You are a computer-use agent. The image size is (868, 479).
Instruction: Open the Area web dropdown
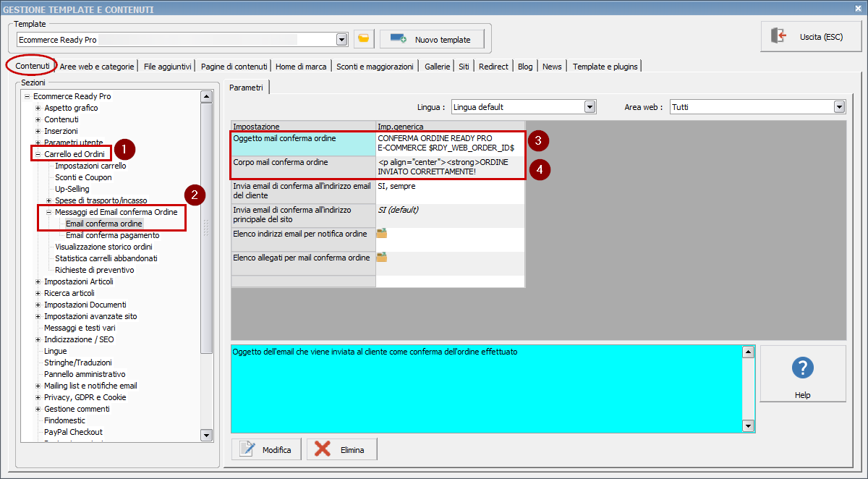coord(839,107)
